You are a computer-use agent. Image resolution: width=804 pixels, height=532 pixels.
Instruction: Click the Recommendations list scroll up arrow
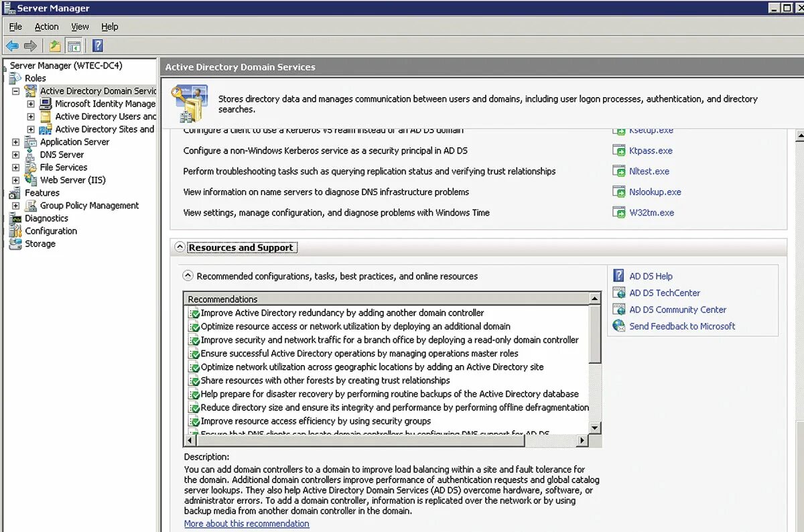point(595,298)
